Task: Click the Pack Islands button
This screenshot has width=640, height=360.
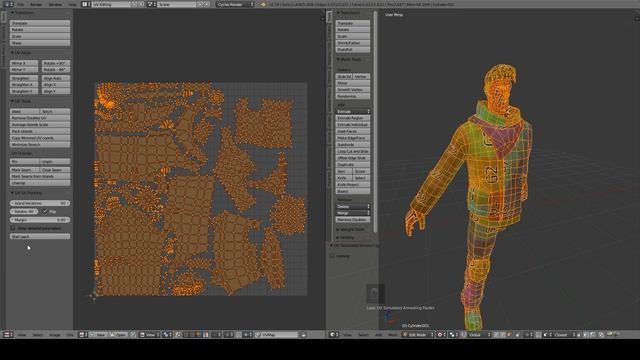Action: tap(40, 131)
